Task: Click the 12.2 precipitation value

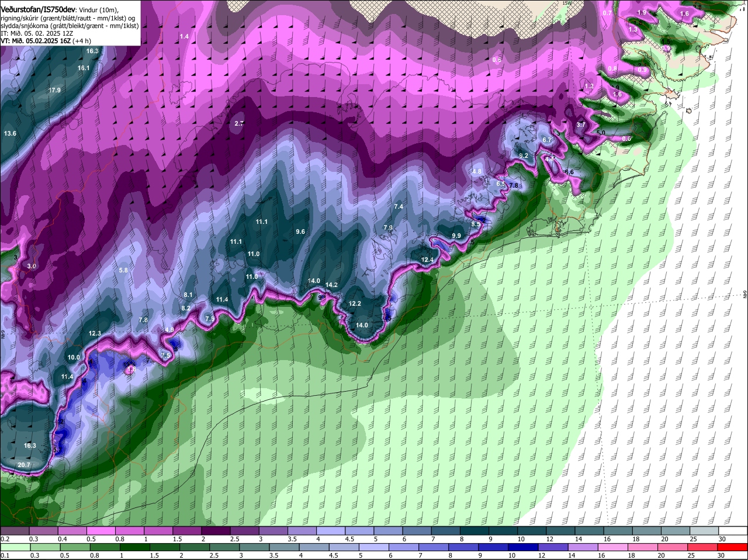Action: (x=355, y=303)
